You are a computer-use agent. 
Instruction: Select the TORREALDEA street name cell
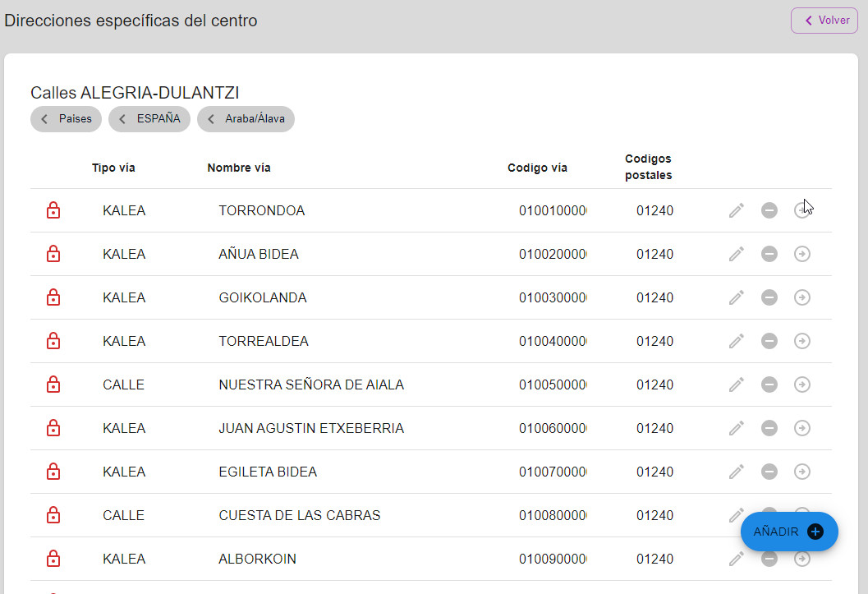264,341
